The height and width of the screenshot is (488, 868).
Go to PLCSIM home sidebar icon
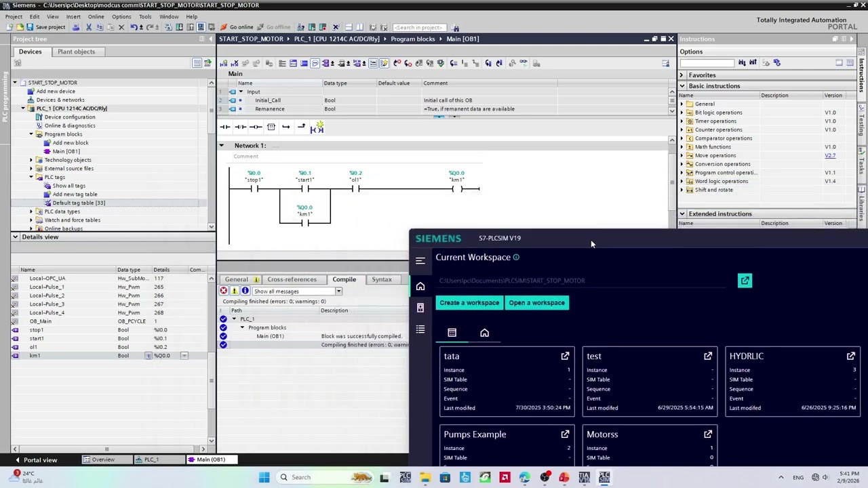420,287
